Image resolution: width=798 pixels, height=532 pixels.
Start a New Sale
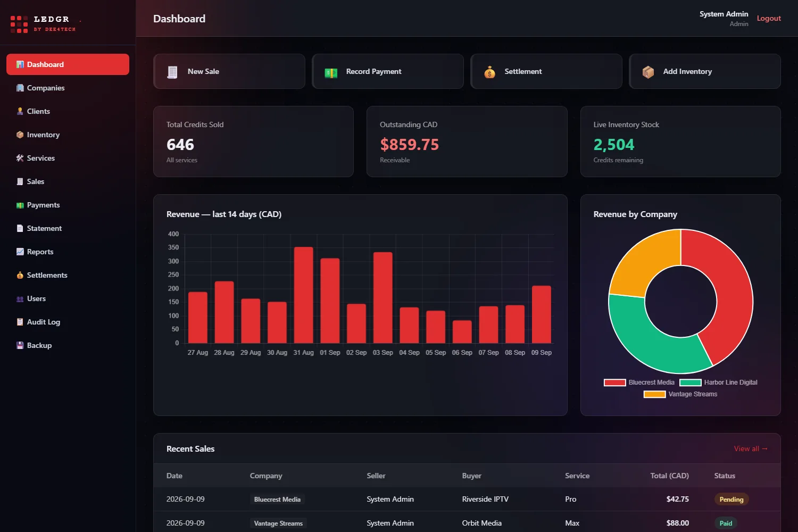(x=229, y=71)
